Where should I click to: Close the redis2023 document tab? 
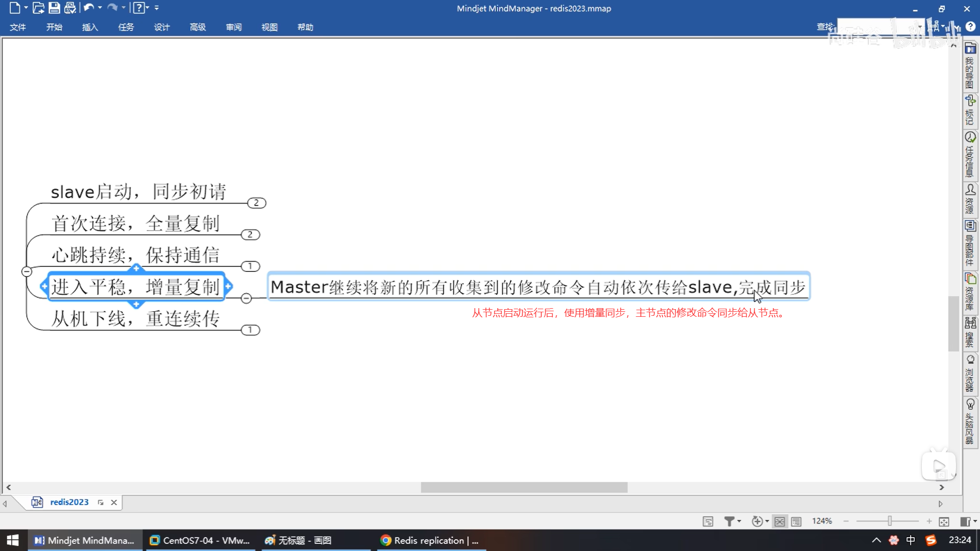point(114,503)
